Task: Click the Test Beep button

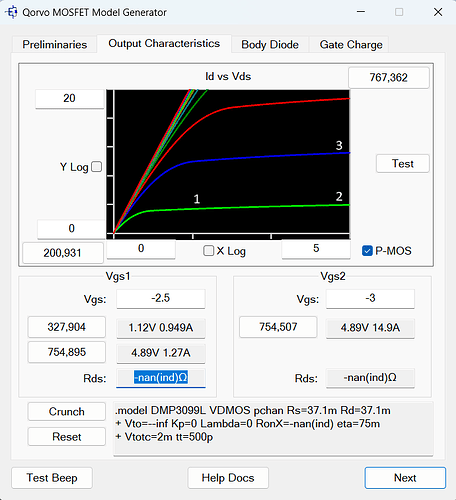Action: coord(52,478)
